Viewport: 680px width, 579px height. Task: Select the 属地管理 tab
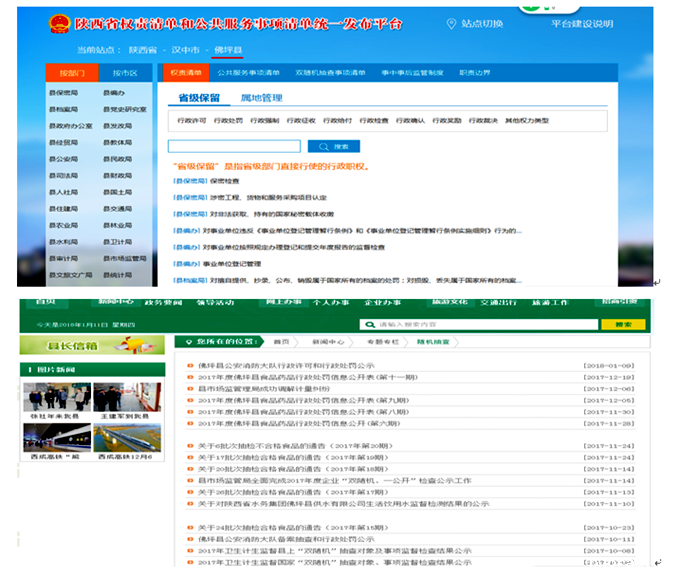coord(261,98)
